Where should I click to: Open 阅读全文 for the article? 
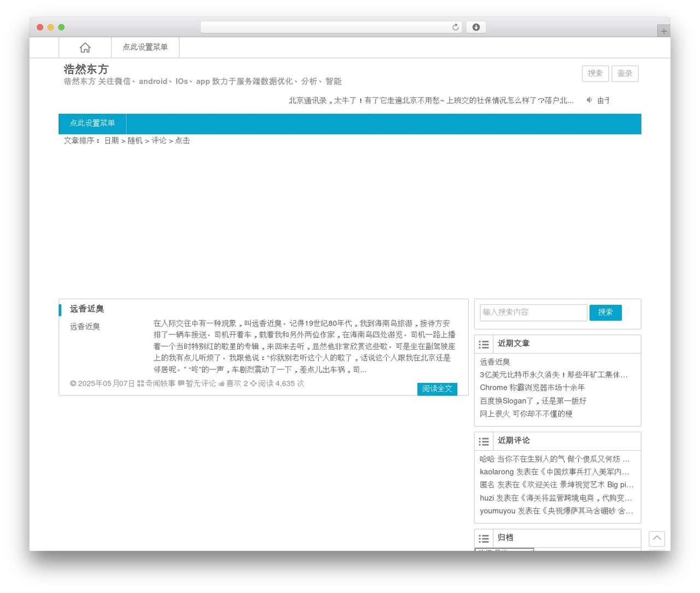(437, 389)
